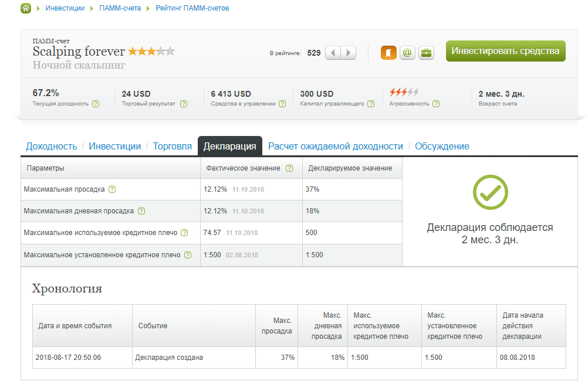Open help for Агрессивность
The width and height of the screenshot is (588, 381).
point(436,104)
